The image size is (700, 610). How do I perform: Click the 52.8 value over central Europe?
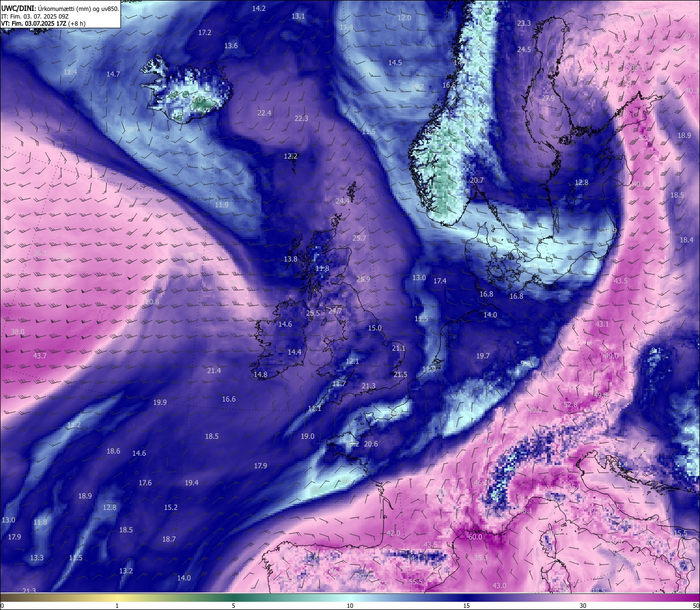click(x=570, y=404)
